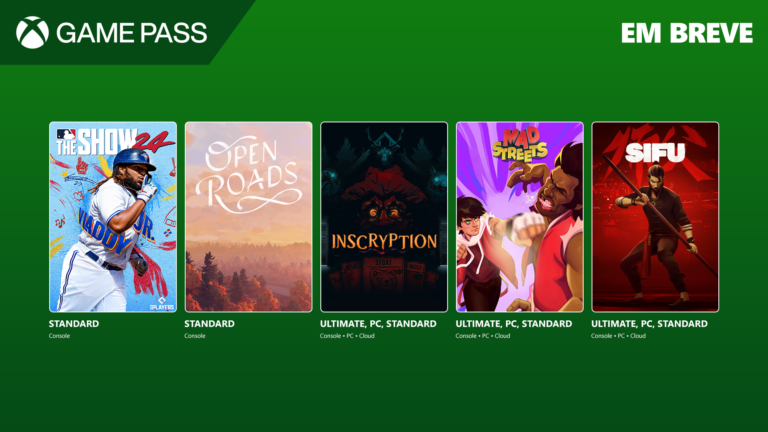Image resolution: width=768 pixels, height=432 pixels.
Task: Click STANDARD label under The Show 24
Action: (x=74, y=324)
